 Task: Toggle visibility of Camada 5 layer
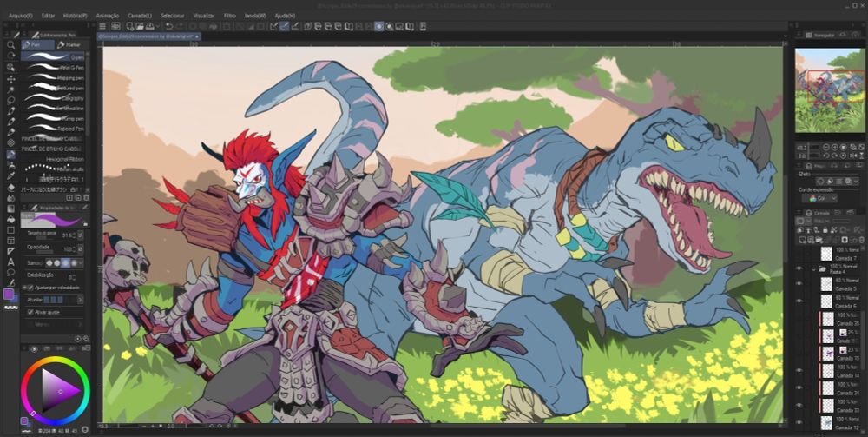click(799, 284)
